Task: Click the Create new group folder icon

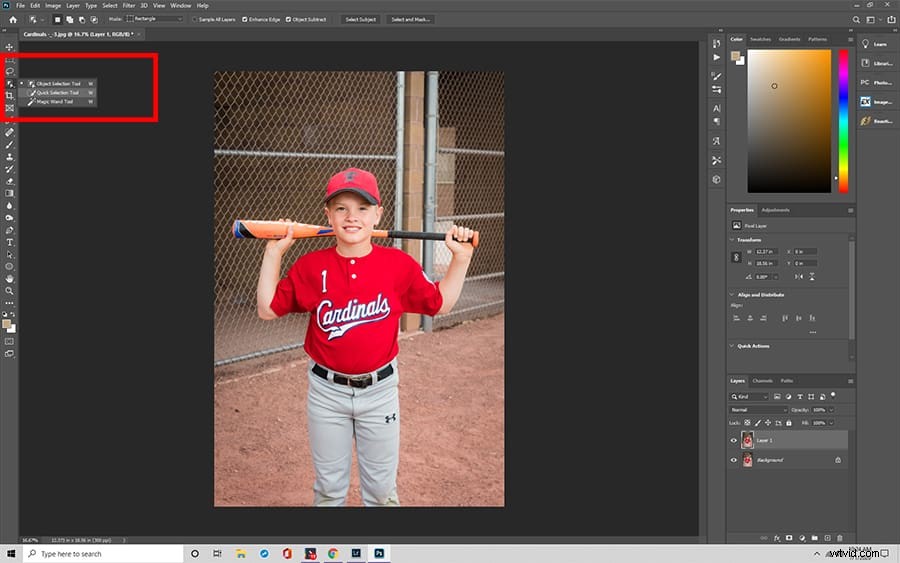Action: point(814,538)
